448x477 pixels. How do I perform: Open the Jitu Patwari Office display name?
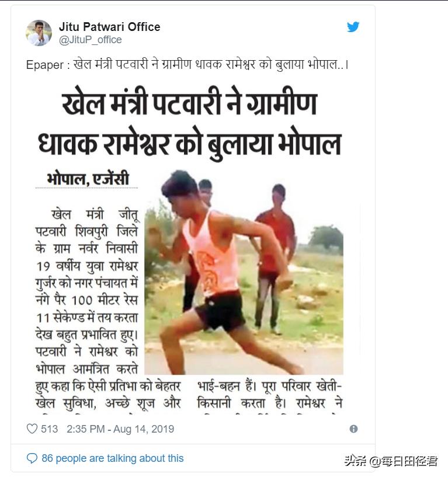pos(110,27)
